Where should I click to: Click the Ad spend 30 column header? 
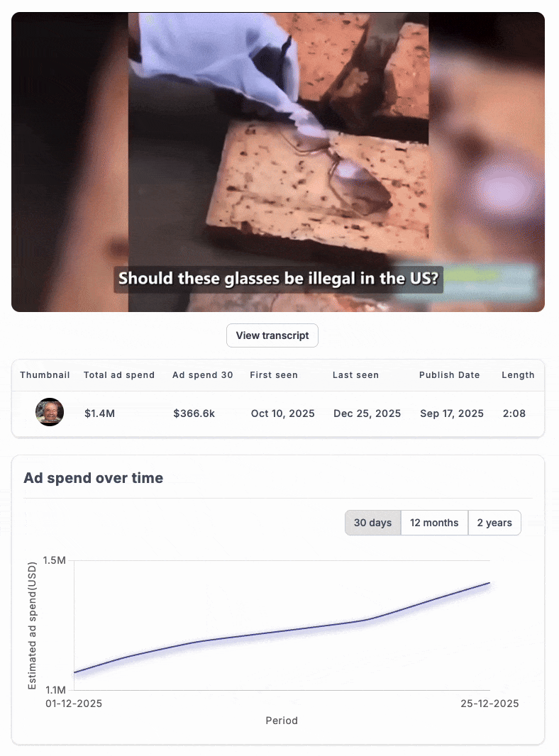[203, 375]
